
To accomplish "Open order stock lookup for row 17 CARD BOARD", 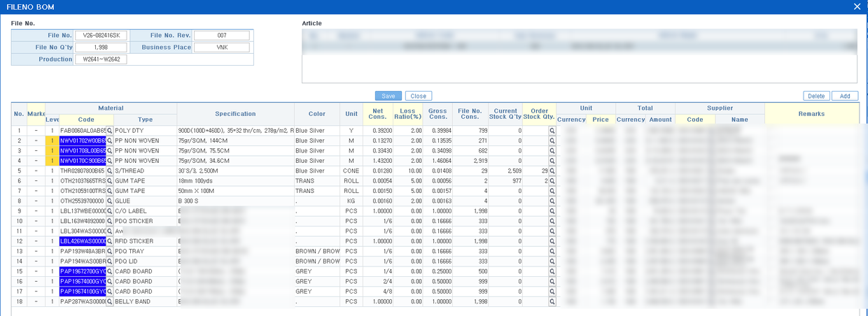I will (x=552, y=292).
